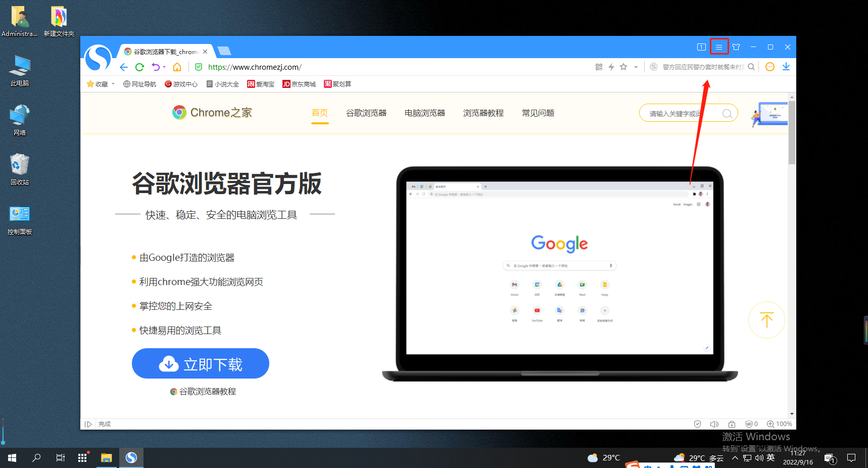868x468 pixels.
Task: Bookmark this page with the star
Action: (x=623, y=67)
